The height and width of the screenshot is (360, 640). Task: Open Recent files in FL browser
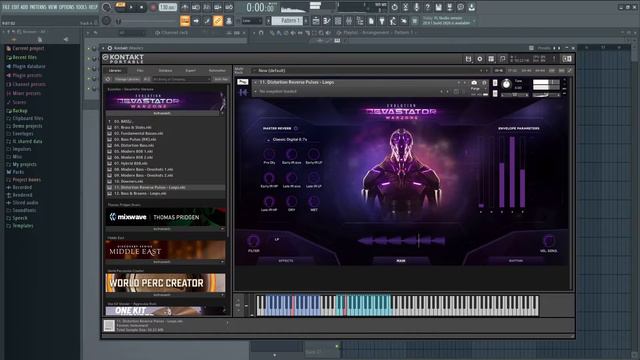(x=24, y=58)
